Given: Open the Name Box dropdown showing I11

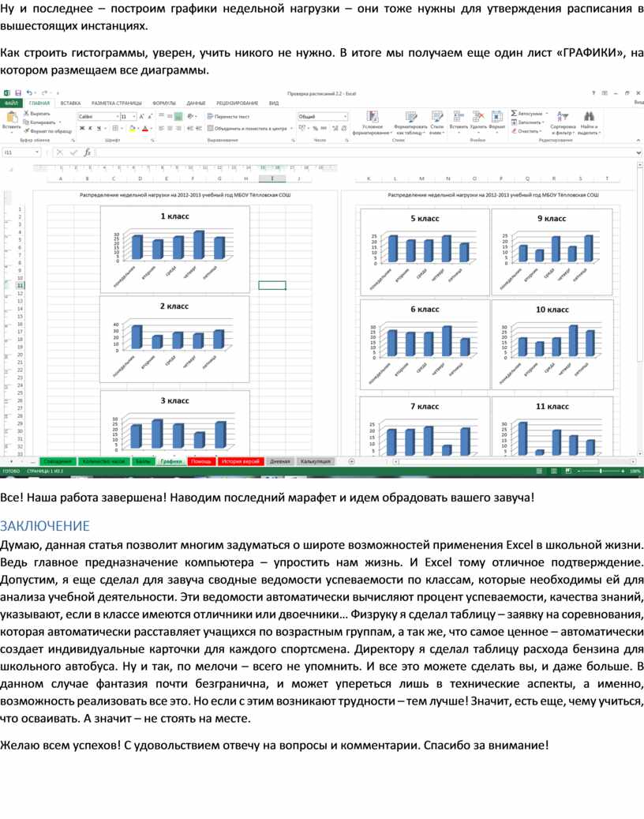Looking at the screenshot, I should coord(37,152).
